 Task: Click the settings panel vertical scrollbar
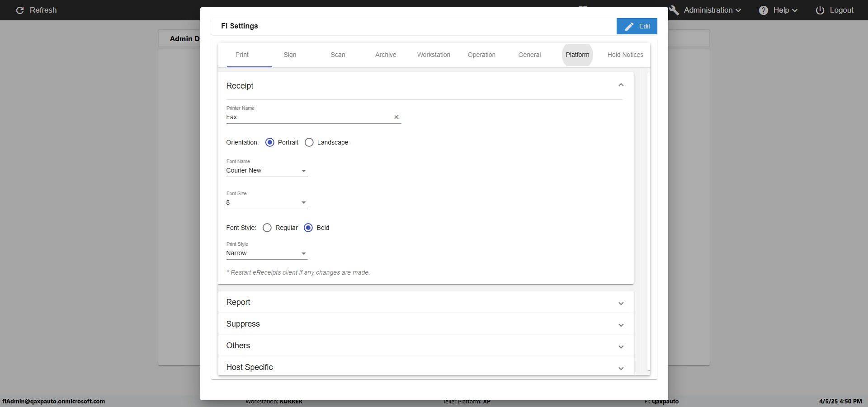pos(648,221)
